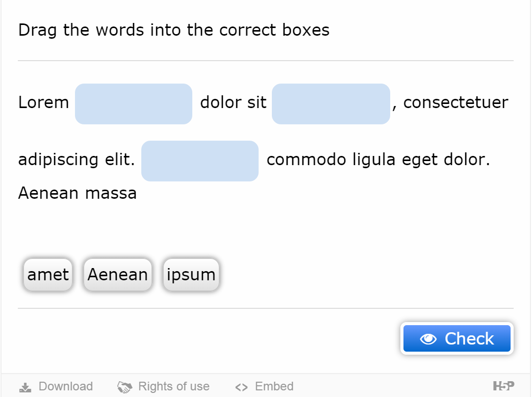The width and height of the screenshot is (532, 397).
Task: Click the word "Lorem" starting the sentence
Action: click(43, 102)
